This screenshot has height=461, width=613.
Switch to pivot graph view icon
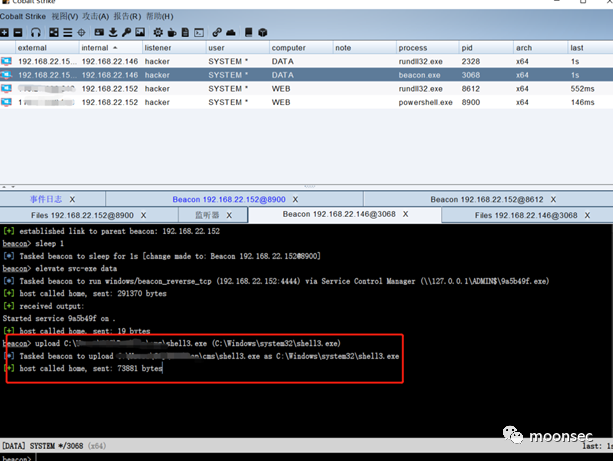54,32
